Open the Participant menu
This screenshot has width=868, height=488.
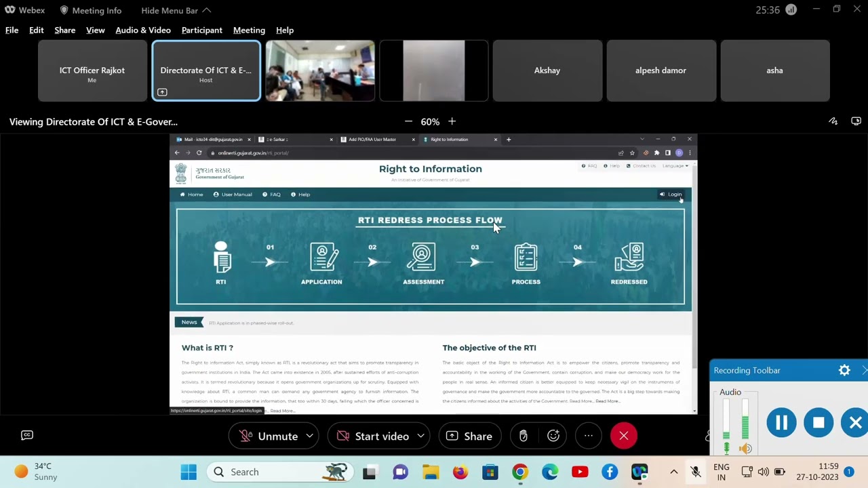tap(201, 30)
